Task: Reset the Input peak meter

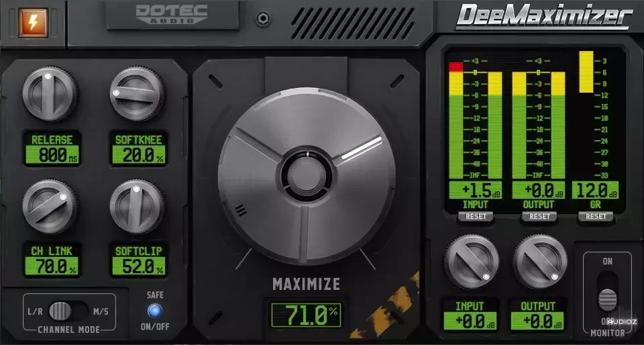Action: coord(476,216)
